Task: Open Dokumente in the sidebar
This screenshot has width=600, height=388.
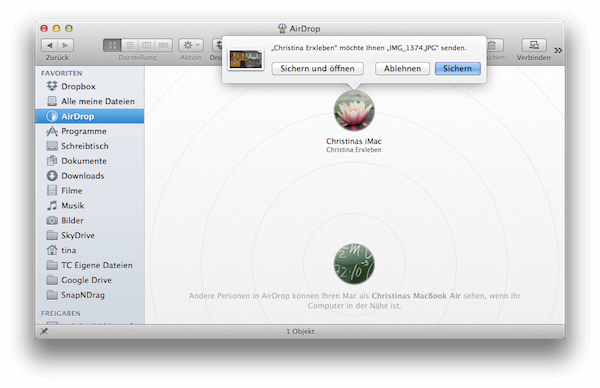Action: click(90, 161)
